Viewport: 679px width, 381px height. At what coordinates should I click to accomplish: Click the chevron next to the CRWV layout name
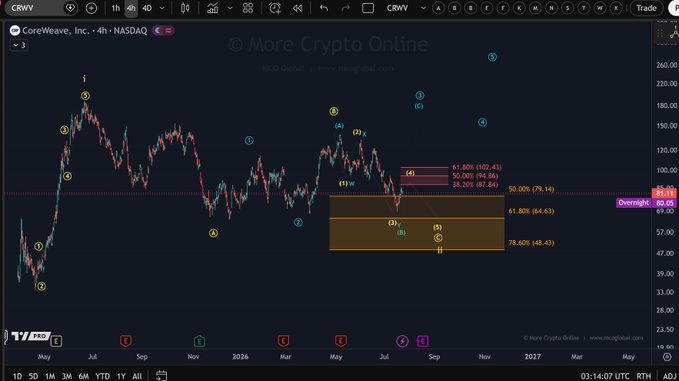pos(423,8)
